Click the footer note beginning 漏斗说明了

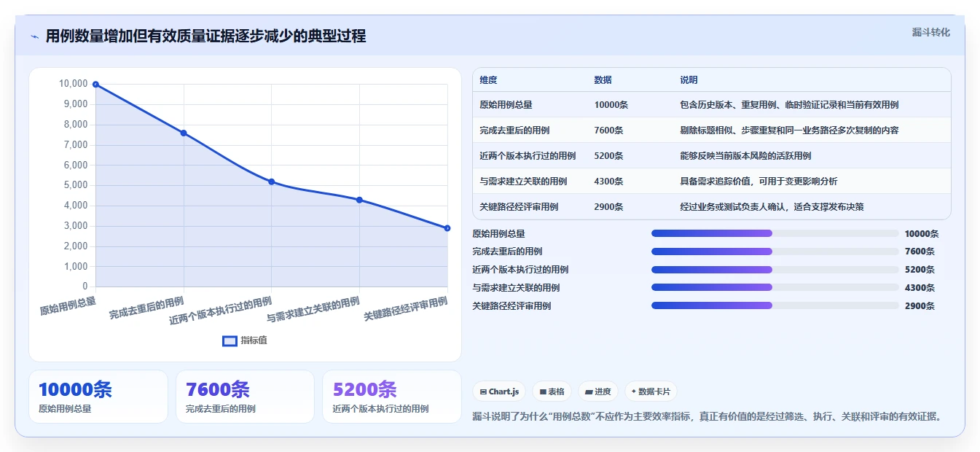click(x=708, y=417)
